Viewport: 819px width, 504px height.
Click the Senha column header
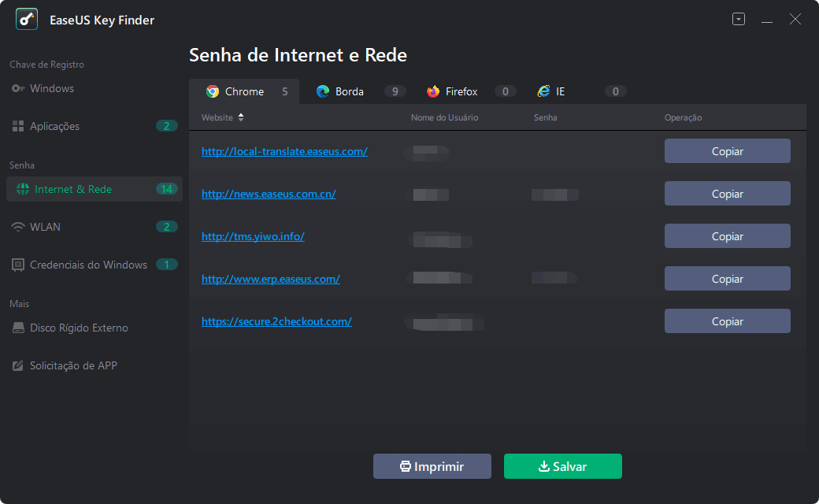(x=545, y=117)
